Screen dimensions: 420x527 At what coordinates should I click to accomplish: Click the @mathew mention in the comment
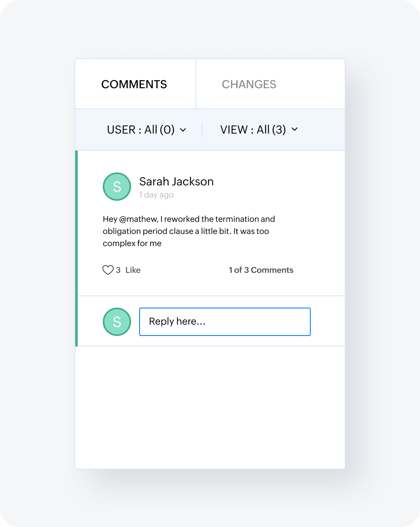[x=138, y=219]
